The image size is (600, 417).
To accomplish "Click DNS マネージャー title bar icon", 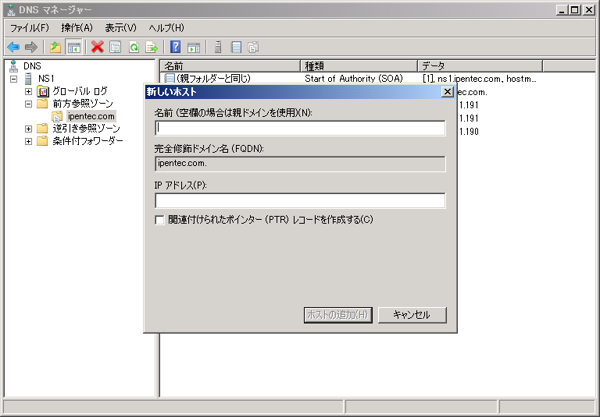I will [12, 10].
